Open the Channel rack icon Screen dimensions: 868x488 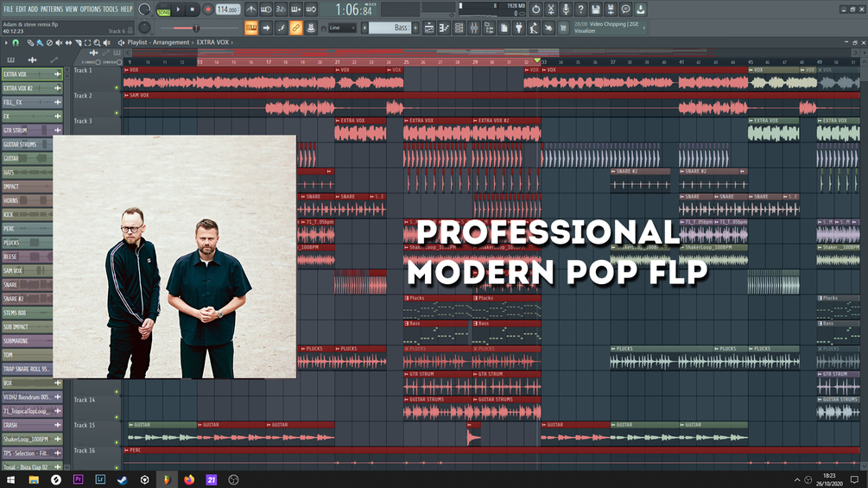[459, 28]
